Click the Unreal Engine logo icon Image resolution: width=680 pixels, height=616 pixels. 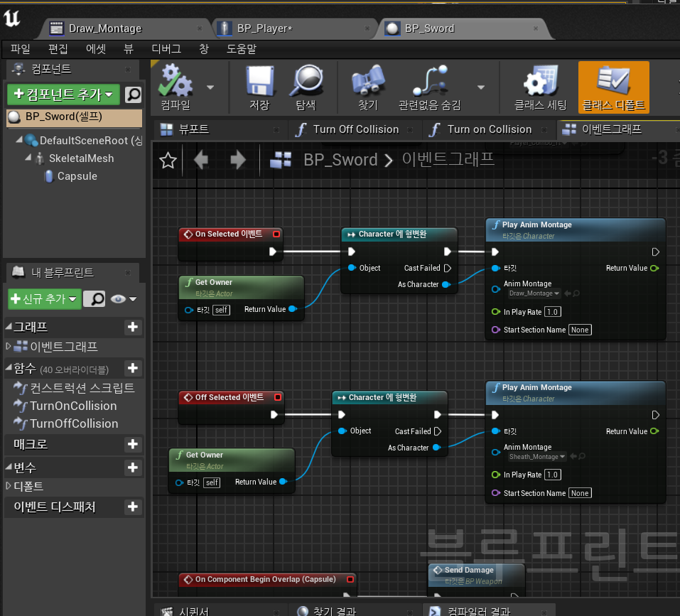pyautogui.click(x=11, y=18)
